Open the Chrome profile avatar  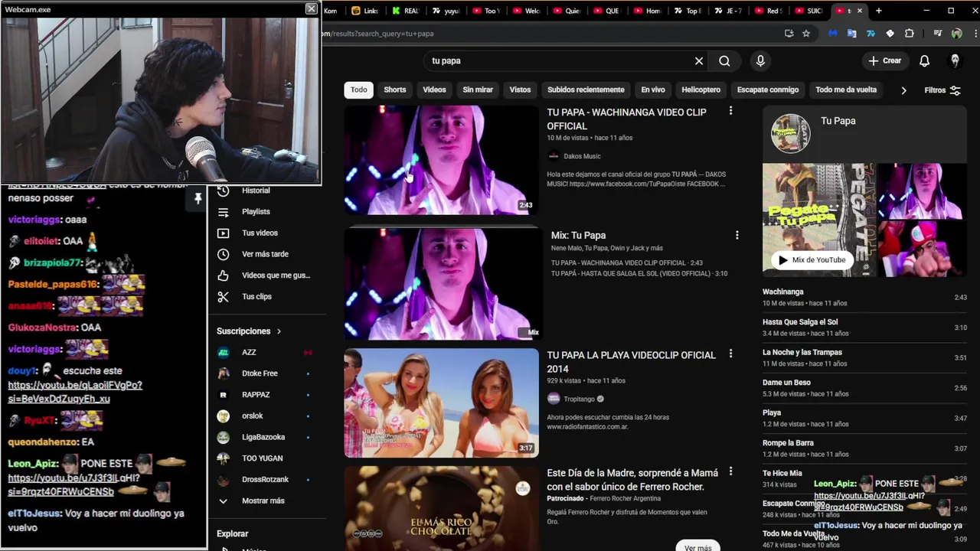point(956,34)
